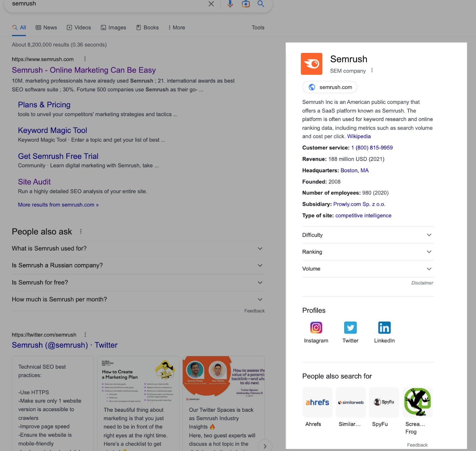Open the Plans & Pricing link
The width and height of the screenshot is (476, 451).
(x=44, y=105)
